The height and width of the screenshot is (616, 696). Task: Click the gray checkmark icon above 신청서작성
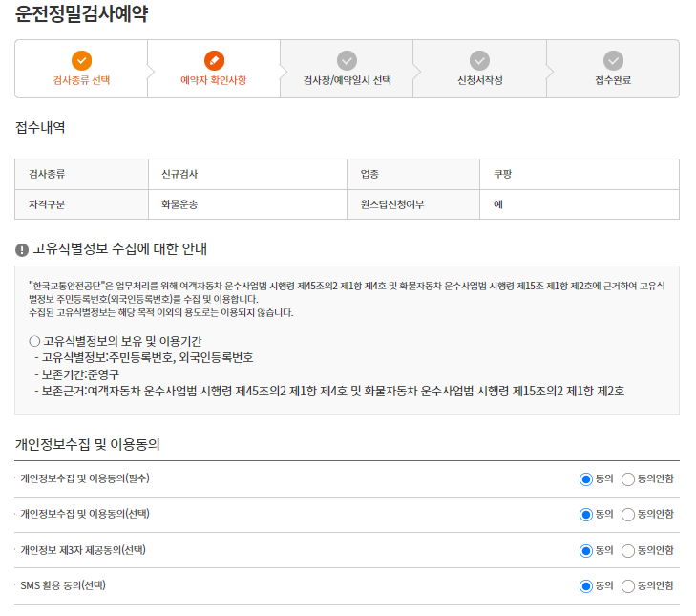(479, 60)
